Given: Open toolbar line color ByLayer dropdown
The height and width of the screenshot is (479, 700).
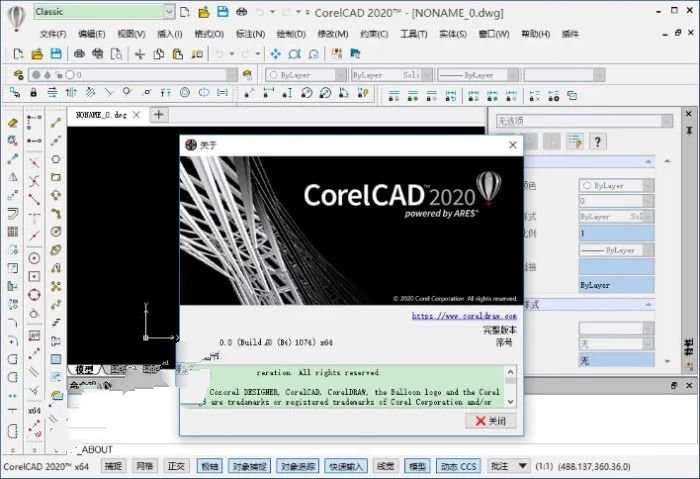Looking at the screenshot, I should pyautogui.click(x=340, y=75).
